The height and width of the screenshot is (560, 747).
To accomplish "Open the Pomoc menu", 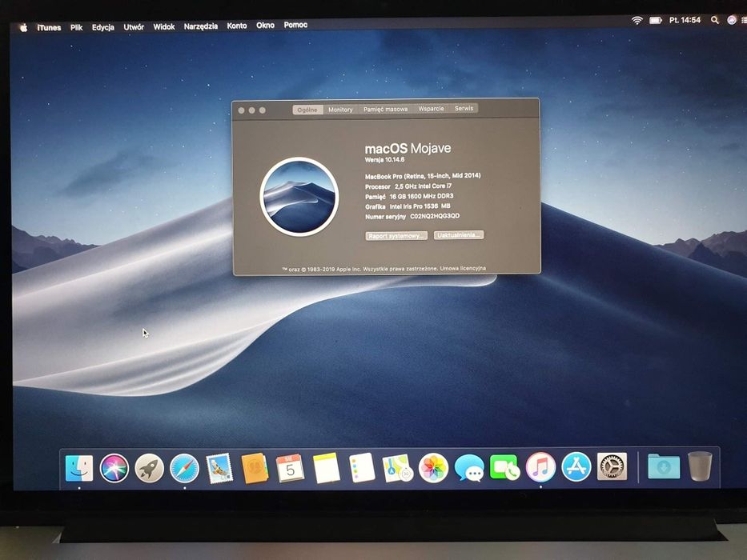I will click(x=295, y=25).
